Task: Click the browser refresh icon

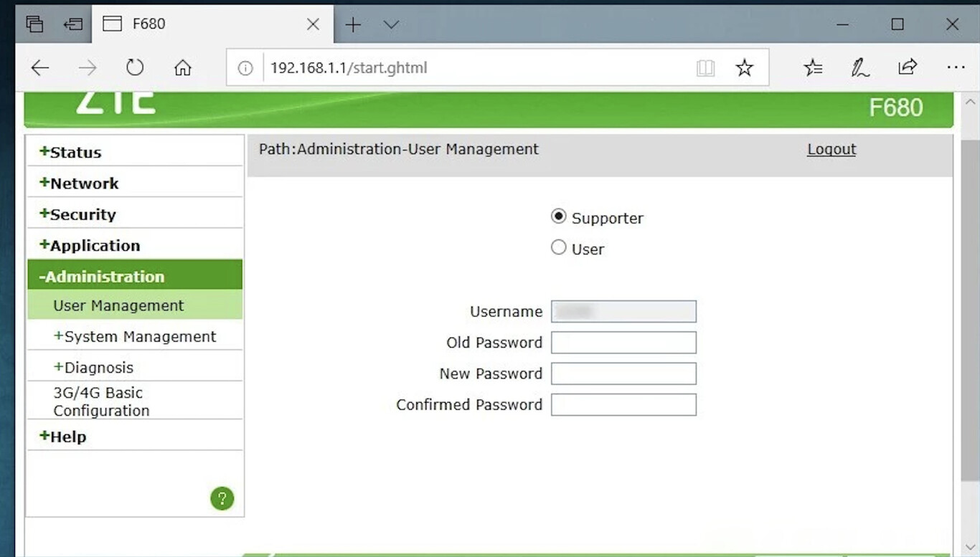Action: 135,67
